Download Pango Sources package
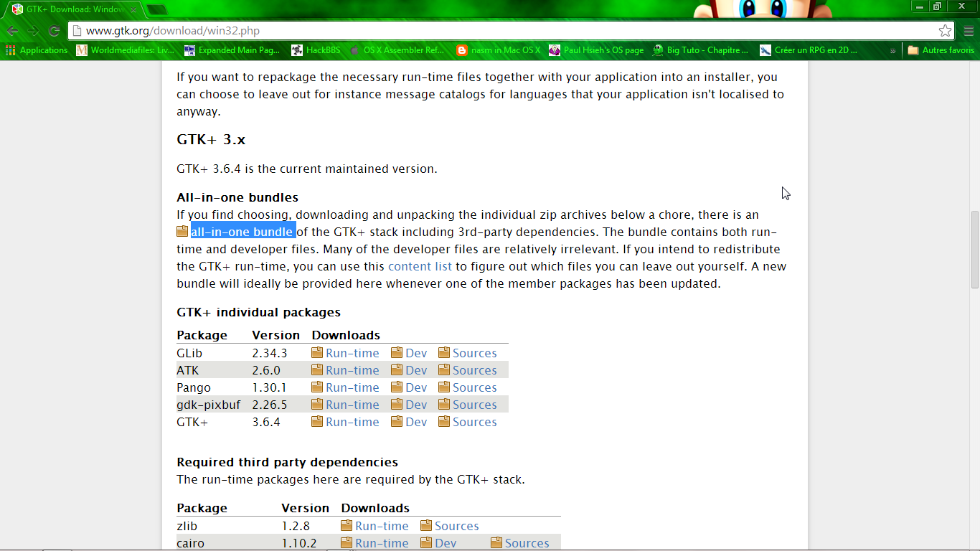 [474, 387]
